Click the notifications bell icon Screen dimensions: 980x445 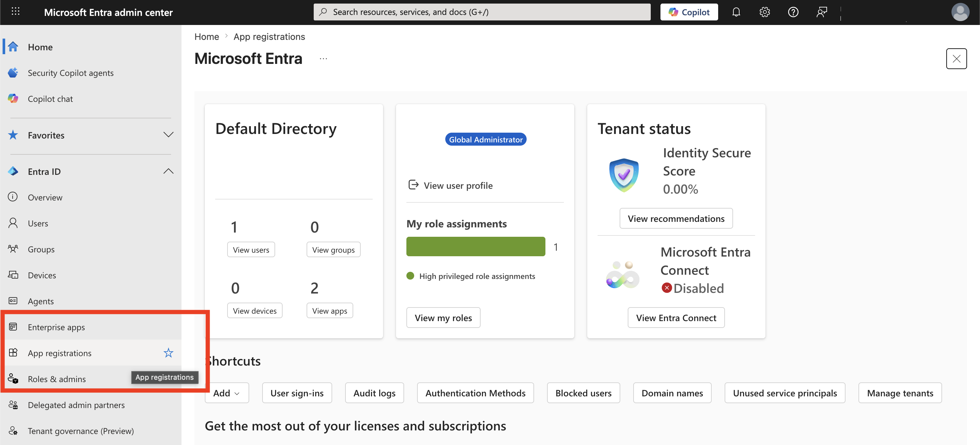(x=736, y=12)
